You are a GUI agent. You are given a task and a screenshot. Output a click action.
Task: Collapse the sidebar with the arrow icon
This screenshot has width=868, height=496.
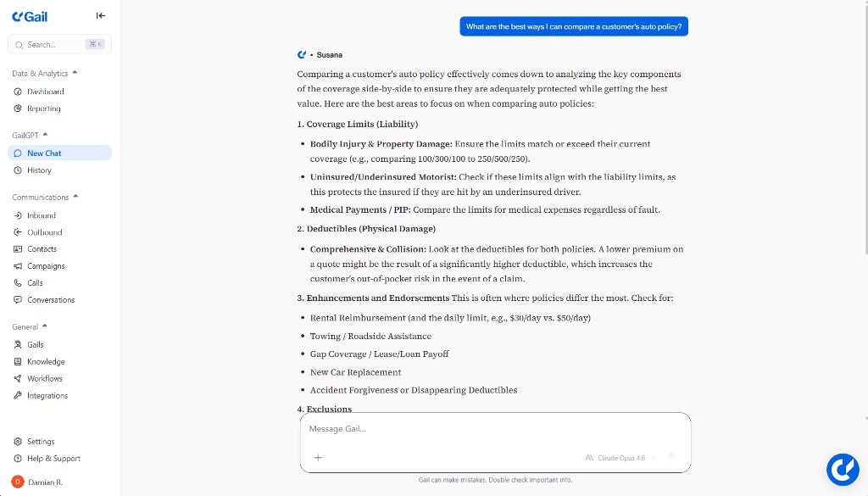pyautogui.click(x=101, y=15)
